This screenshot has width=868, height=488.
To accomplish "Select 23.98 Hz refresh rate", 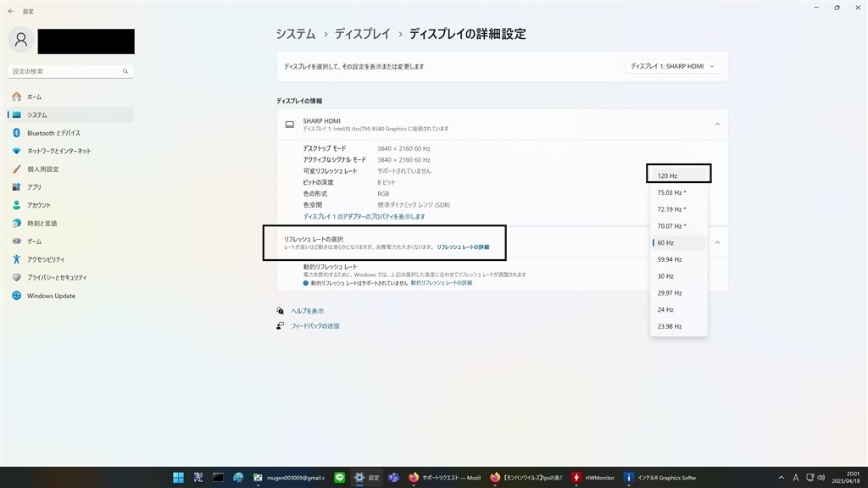I will (679, 326).
